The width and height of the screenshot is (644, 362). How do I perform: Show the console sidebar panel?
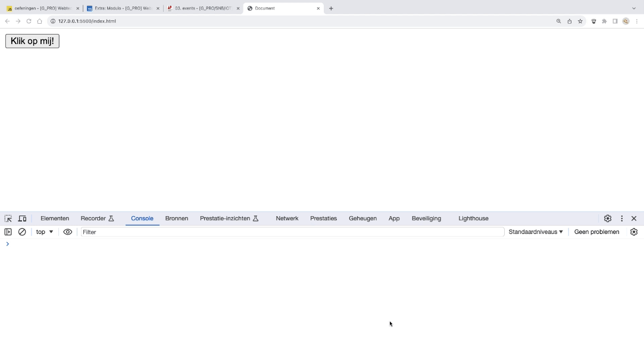pos(8,232)
